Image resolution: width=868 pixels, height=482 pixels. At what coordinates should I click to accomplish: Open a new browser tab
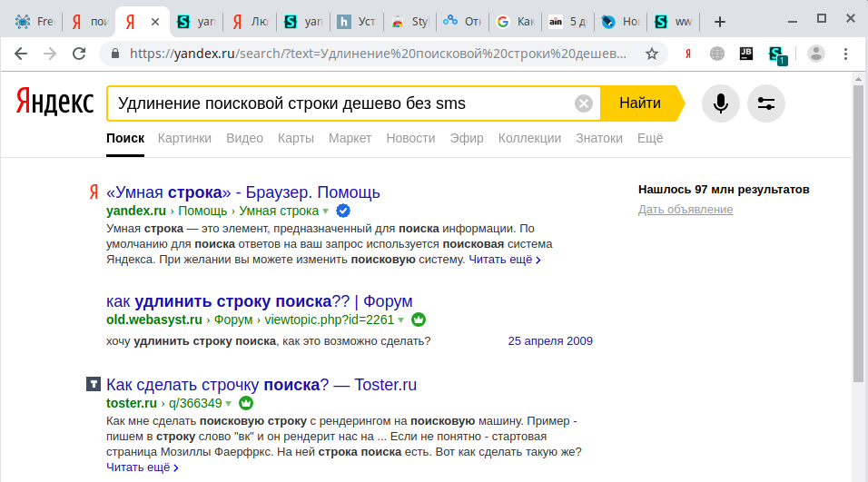click(x=720, y=22)
